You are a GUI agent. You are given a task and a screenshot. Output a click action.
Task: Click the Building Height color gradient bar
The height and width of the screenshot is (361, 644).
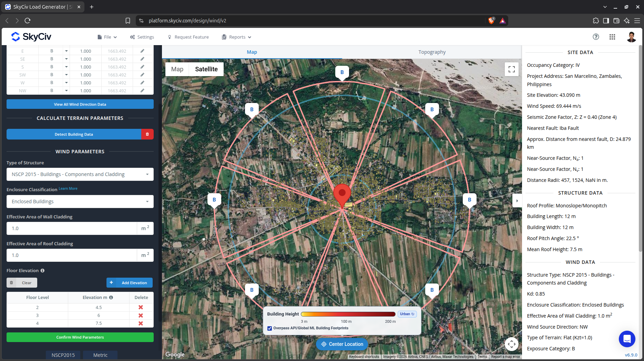pos(348,314)
